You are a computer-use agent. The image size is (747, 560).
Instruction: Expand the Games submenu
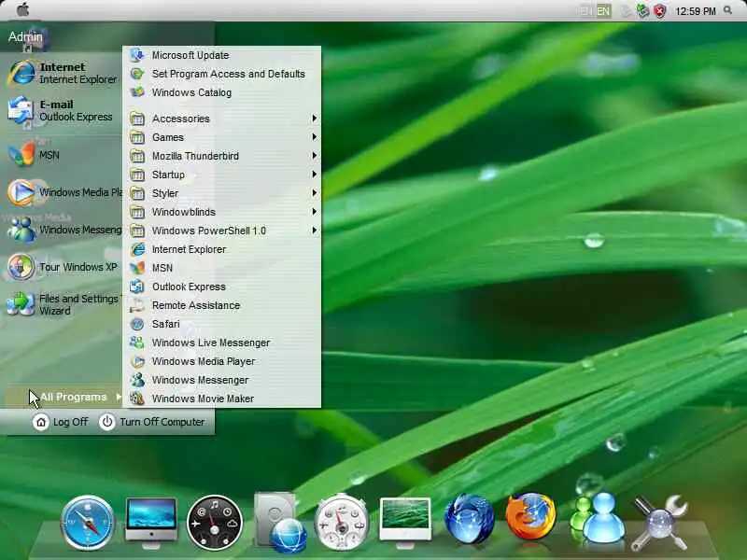point(222,137)
